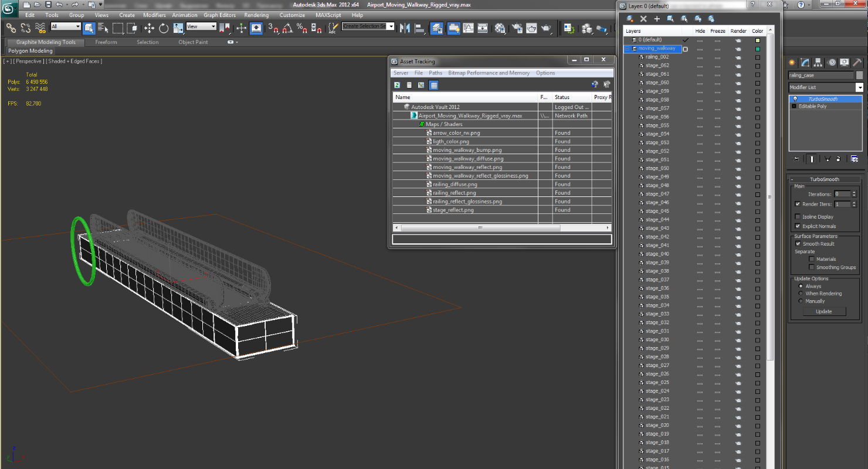
Task: Click Configure Modifier Sets icon
Action: [855, 159]
